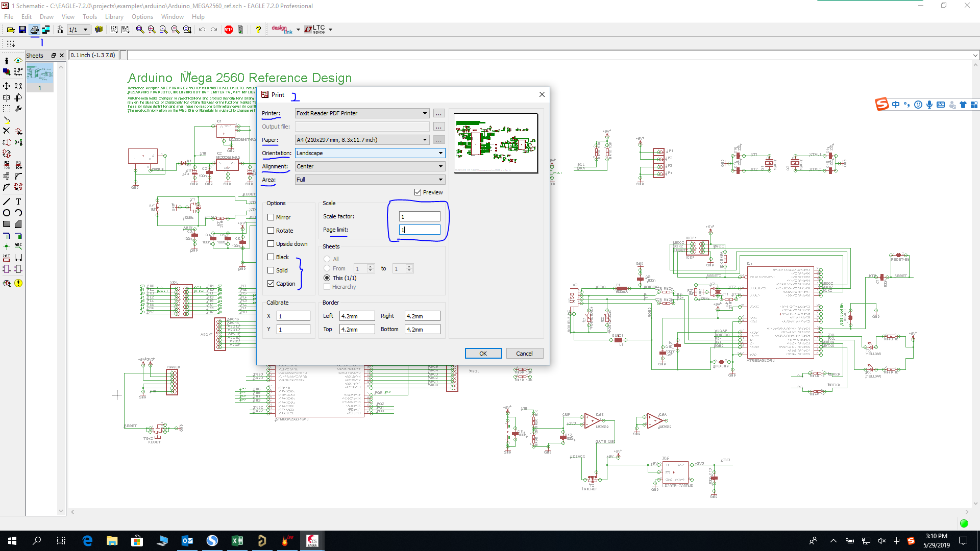Select the Move tool

pyautogui.click(x=7, y=86)
